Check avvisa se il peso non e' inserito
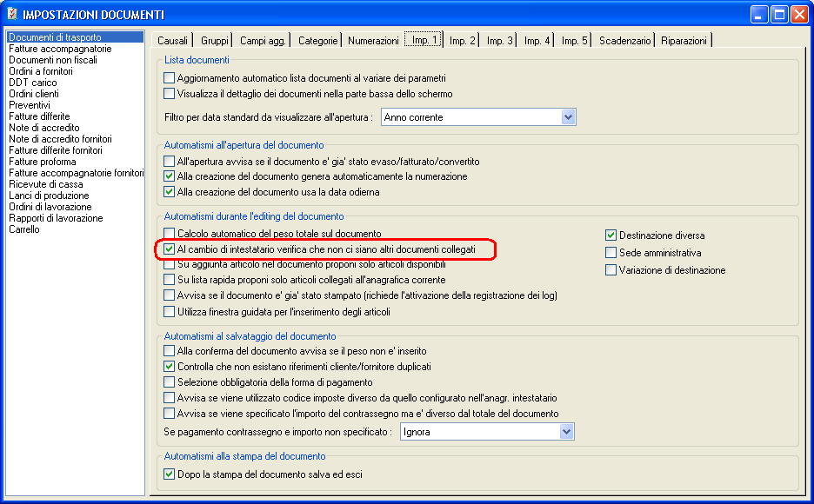Viewport: 814px width, 504px height. 170,351
